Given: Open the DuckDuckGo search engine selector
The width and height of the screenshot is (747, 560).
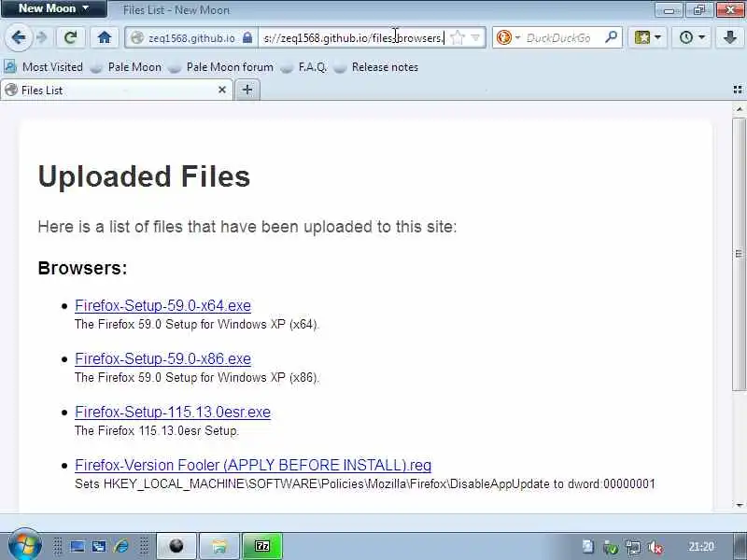Looking at the screenshot, I should pos(508,37).
